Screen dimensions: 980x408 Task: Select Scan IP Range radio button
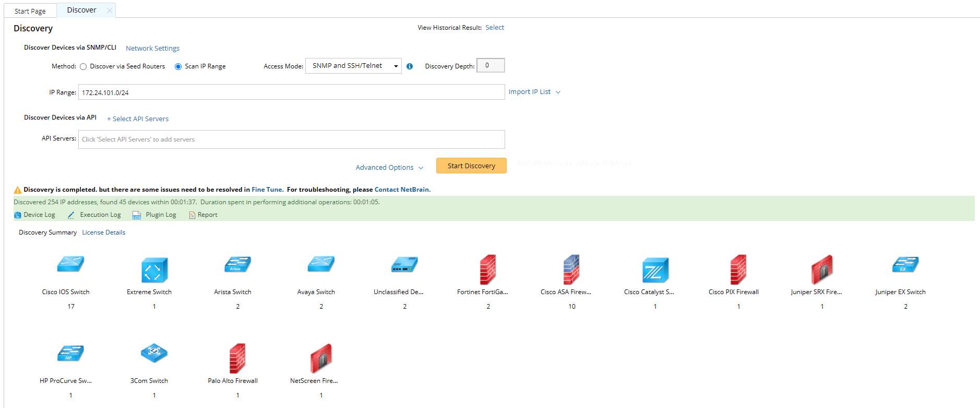(x=178, y=66)
